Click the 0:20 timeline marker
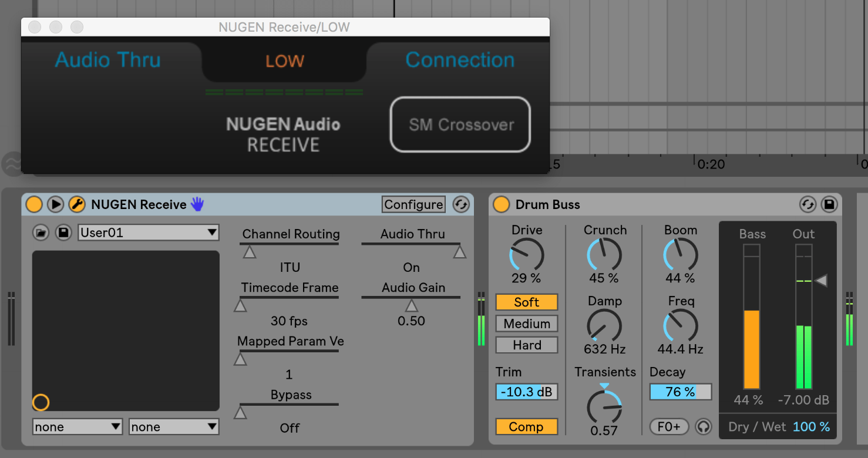The image size is (868, 458). 711,164
